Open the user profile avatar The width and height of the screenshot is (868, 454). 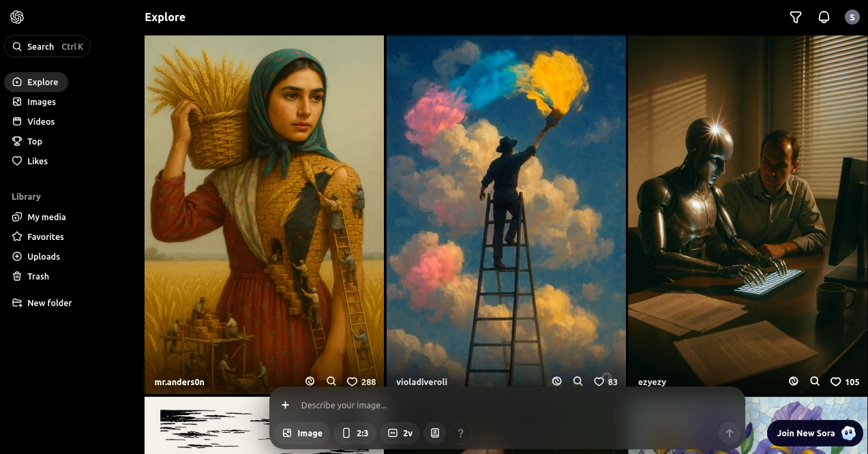tap(852, 17)
